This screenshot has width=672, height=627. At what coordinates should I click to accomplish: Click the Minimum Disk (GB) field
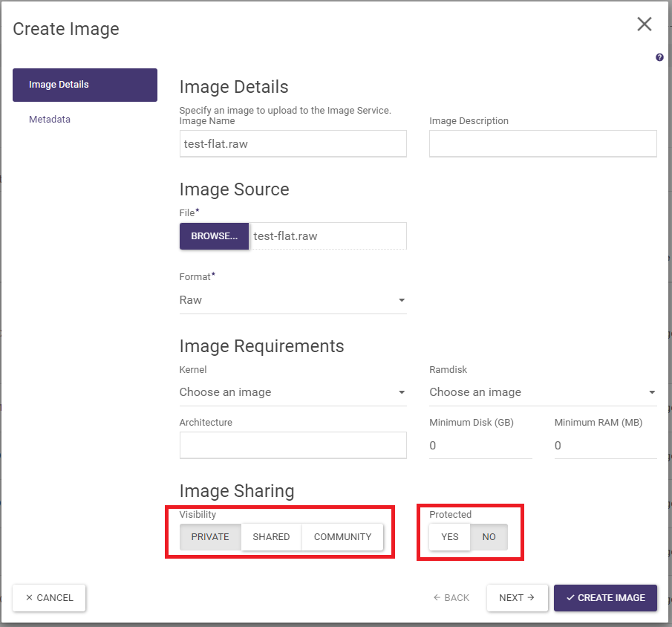pyautogui.click(x=480, y=446)
